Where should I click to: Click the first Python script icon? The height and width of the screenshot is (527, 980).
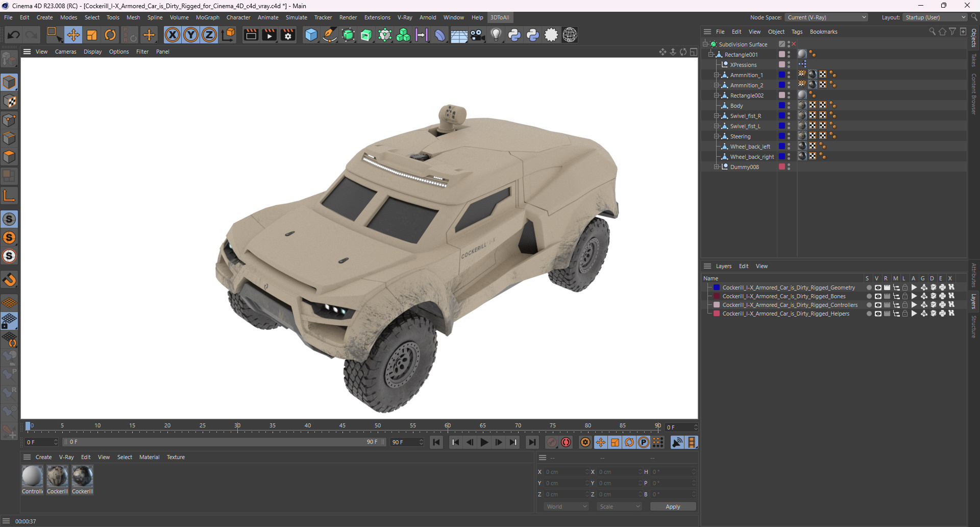tap(514, 35)
